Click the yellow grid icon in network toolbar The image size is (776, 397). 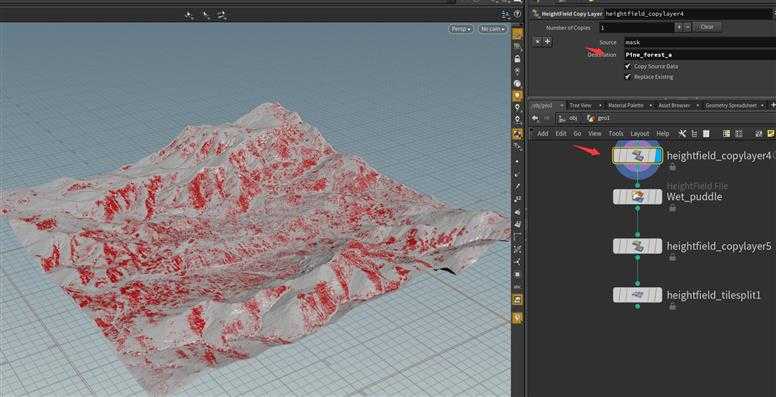pos(727,134)
